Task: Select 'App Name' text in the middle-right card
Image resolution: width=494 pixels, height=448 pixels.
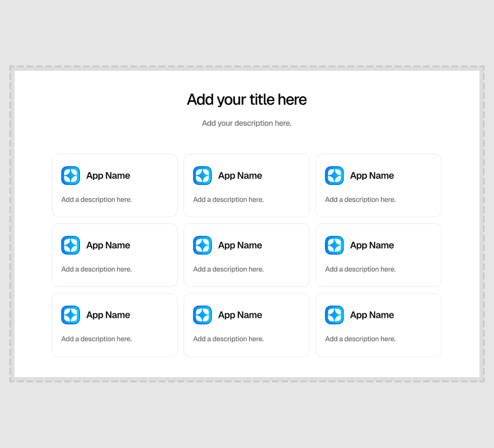Action: coord(372,246)
